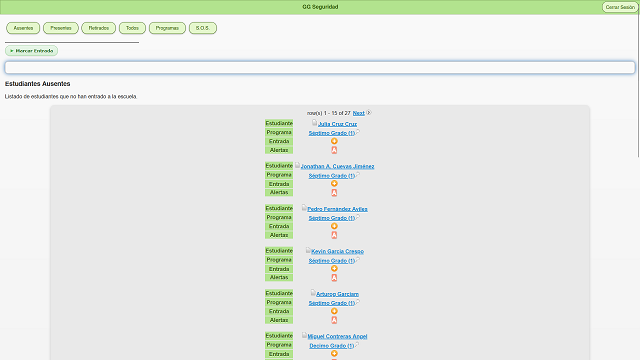Viewport: 640px width, 360px height.
Task: Click the Cerrar Sesión button
Action: 620,7
